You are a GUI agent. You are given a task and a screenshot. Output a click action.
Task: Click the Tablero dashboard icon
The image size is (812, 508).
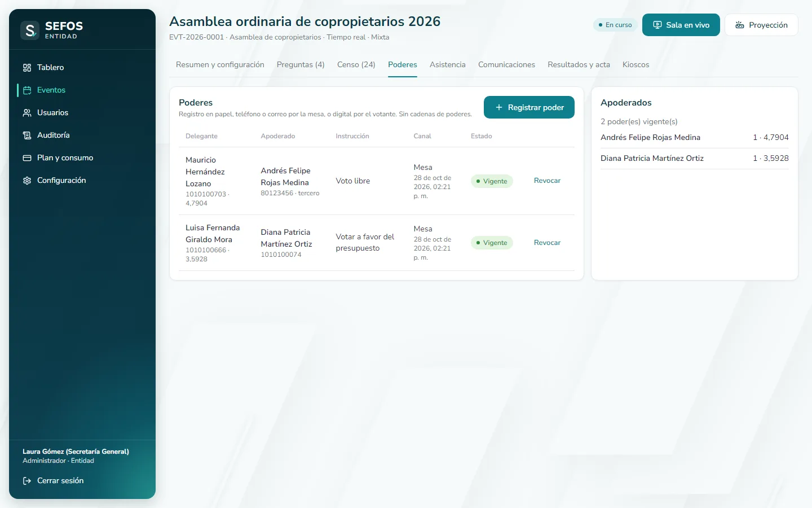pos(27,68)
